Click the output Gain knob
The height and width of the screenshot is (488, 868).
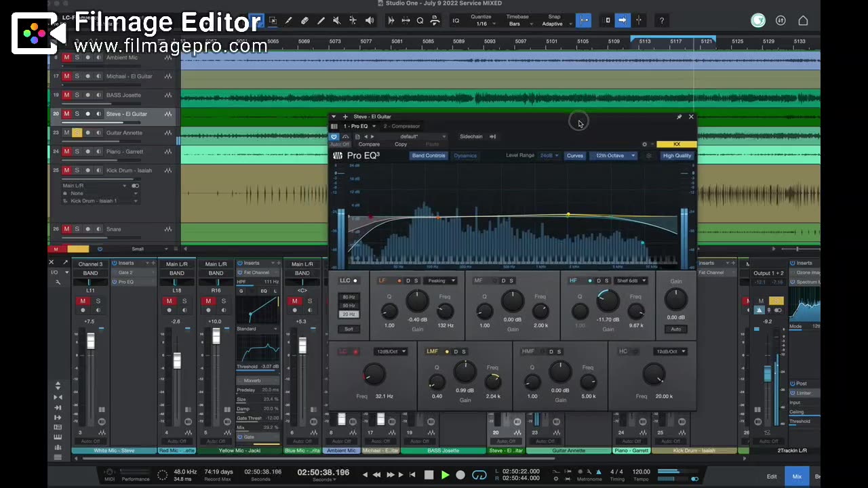click(x=675, y=300)
